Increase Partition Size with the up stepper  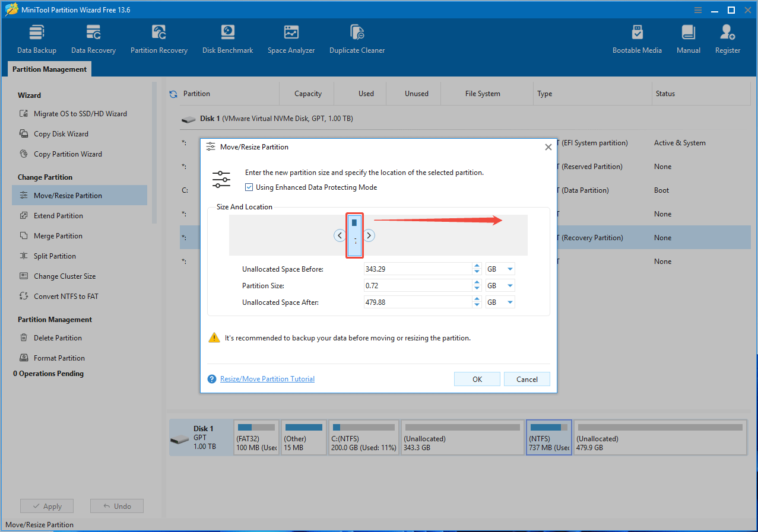[x=477, y=282]
